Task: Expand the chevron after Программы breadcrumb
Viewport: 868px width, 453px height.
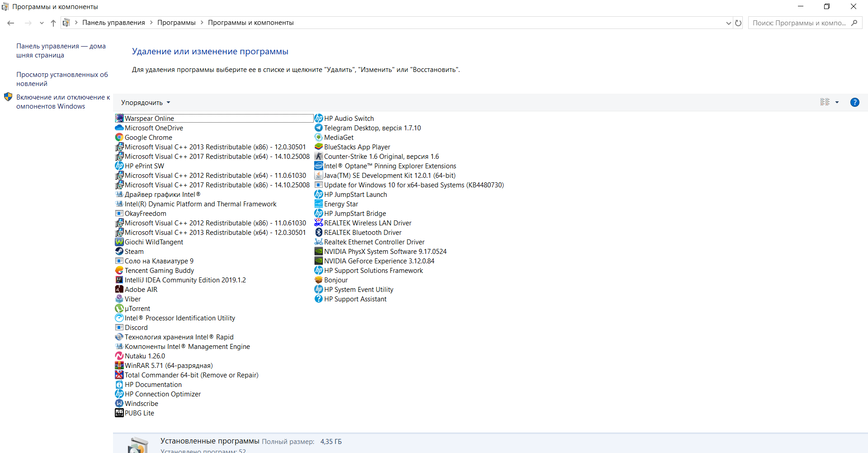Action: tap(202, 23)
